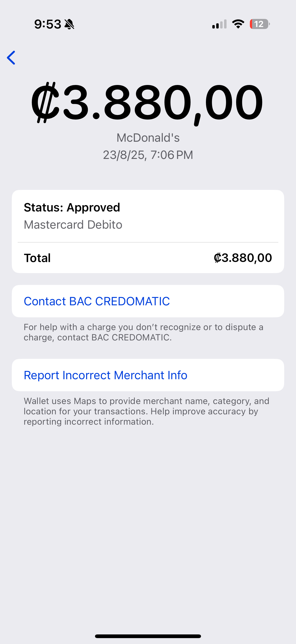Tap the home indicator bar
The image size is (296, 644).
(148, 636)
